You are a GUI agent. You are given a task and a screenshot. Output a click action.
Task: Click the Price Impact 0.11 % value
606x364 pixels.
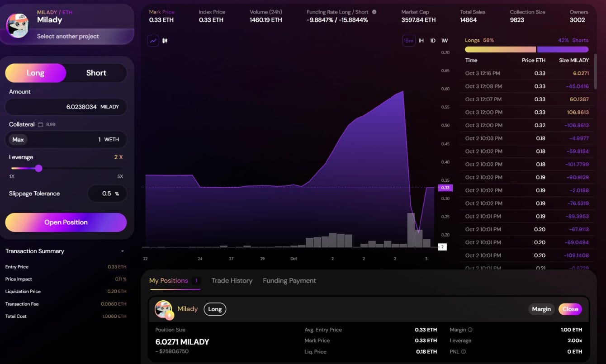[121, 279]
